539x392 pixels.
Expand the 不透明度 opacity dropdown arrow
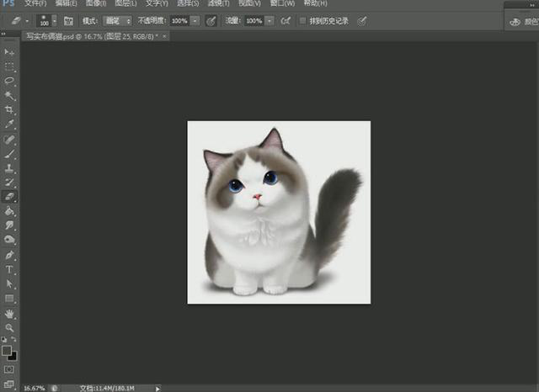pos(196,19)
